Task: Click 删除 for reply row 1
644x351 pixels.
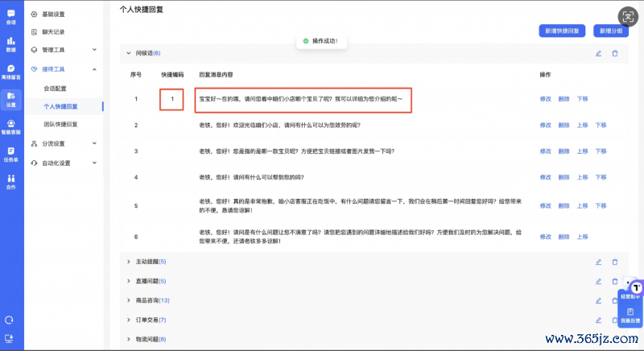Action: point(564,99)
